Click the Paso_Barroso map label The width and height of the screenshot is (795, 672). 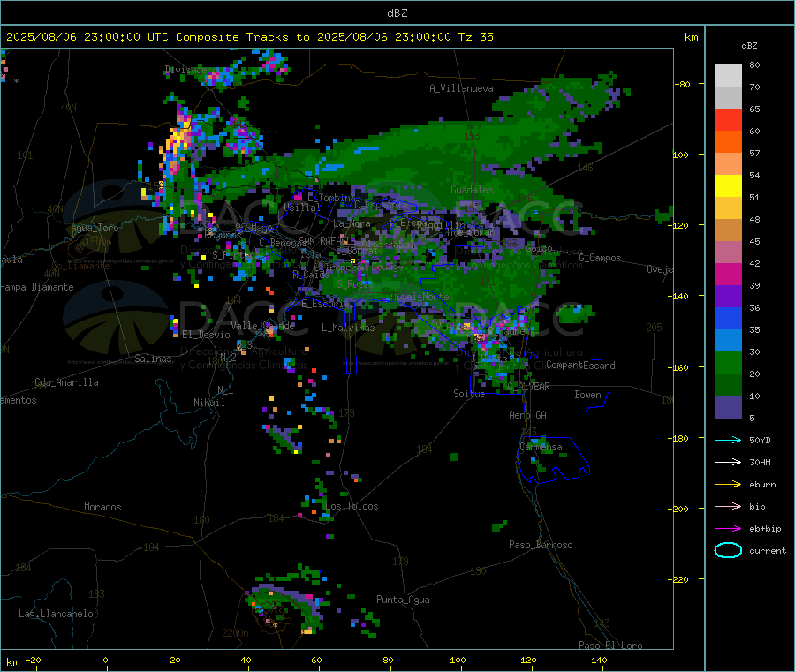(541, 545)
